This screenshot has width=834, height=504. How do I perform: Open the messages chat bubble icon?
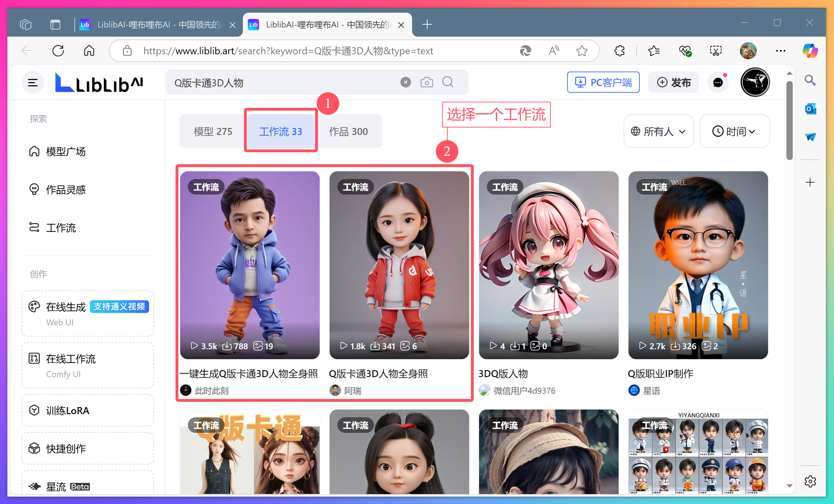click(718, 82)
